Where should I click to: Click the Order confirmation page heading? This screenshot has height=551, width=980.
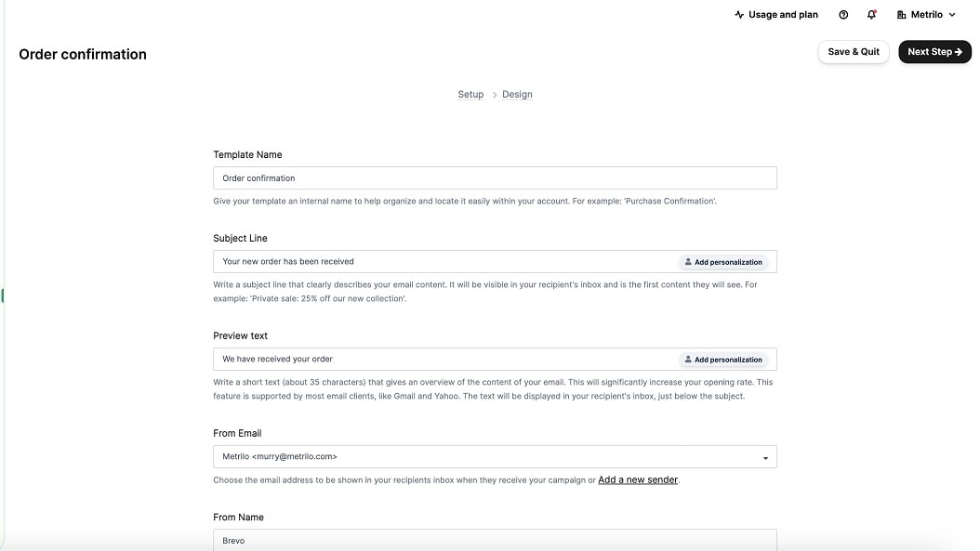pyautogui.click(x=83, y=54)
